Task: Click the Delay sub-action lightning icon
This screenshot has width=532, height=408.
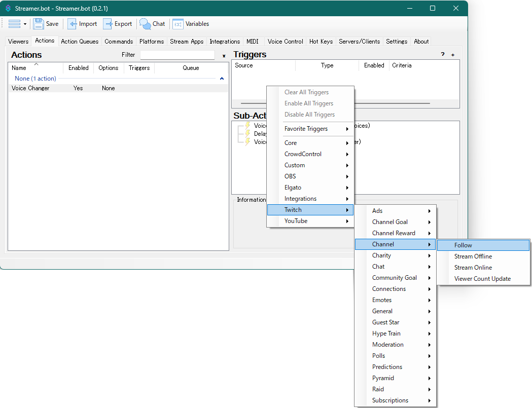Action: (x=248, y=134)
